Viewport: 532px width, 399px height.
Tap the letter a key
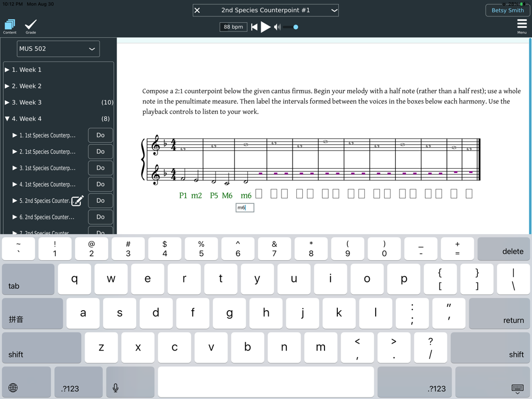coord(83,313)
